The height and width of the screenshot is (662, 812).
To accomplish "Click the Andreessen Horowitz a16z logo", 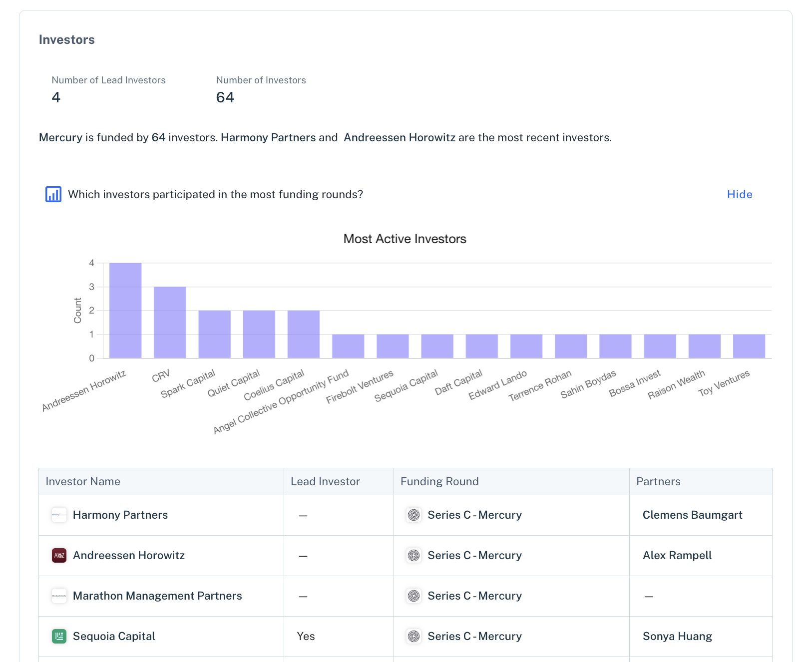I will coord(59,555).
